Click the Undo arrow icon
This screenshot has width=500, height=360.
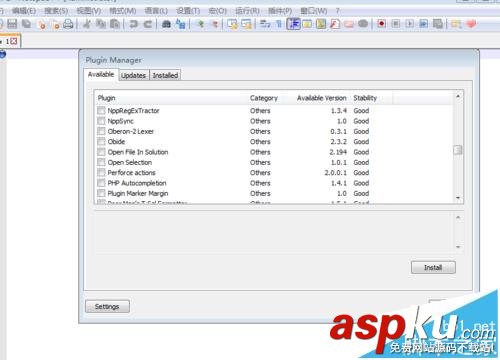pos(133,24)
